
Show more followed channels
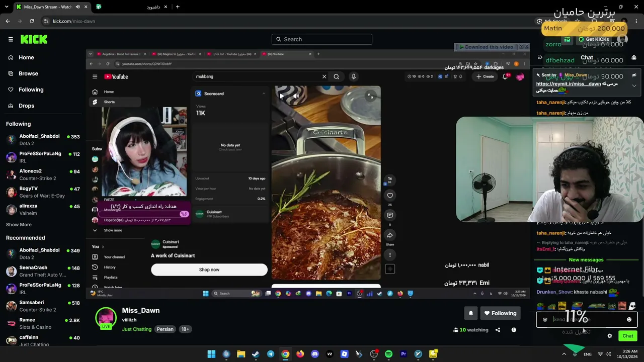click(x=19, y=225)
